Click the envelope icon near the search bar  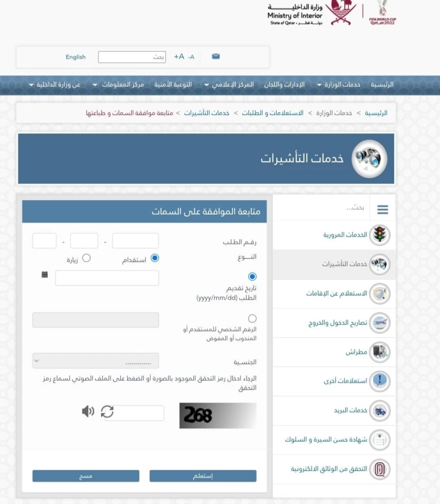click(215, 56)
